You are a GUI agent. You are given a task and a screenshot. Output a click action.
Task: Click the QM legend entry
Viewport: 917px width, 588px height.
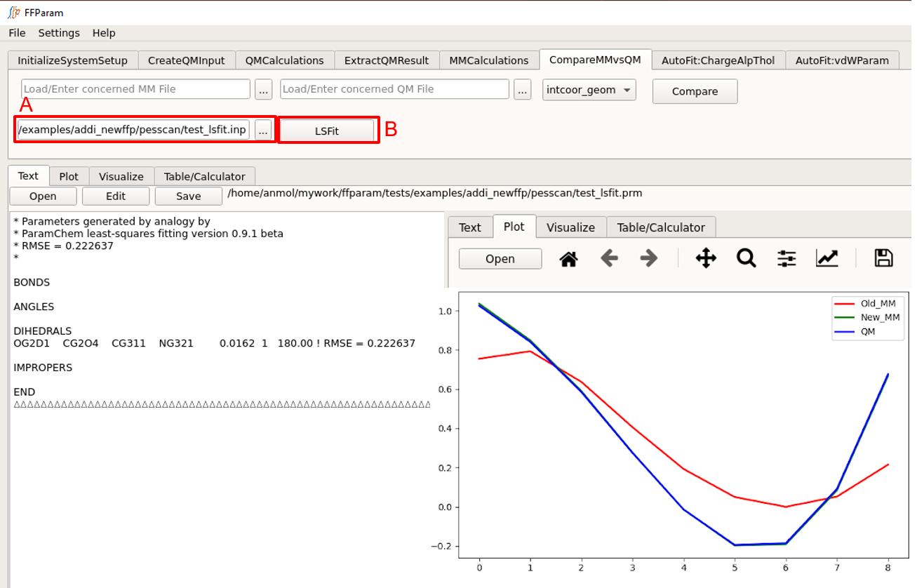pyautogui.click(x=855, y=332)
